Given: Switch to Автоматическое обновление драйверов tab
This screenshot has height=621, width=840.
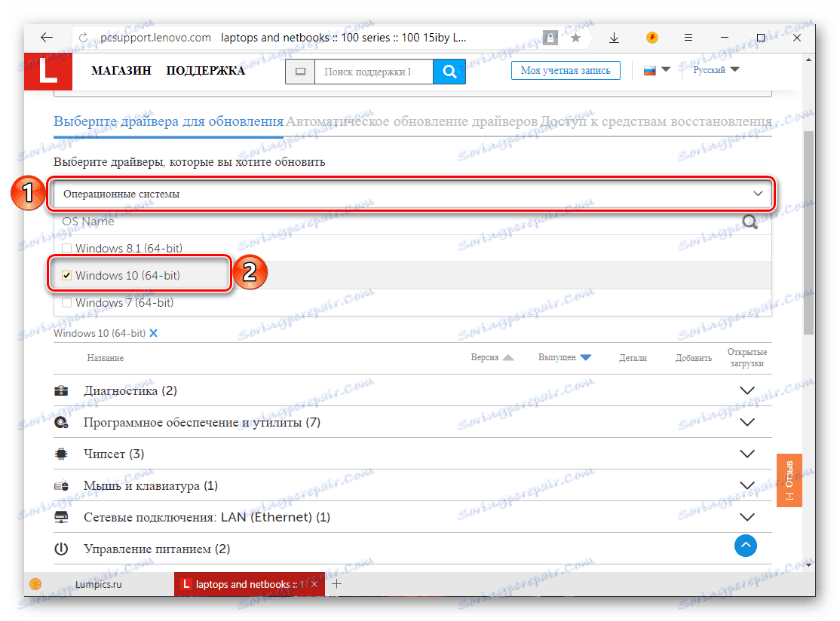Looking at the screenshot, I should click(412, 121).
